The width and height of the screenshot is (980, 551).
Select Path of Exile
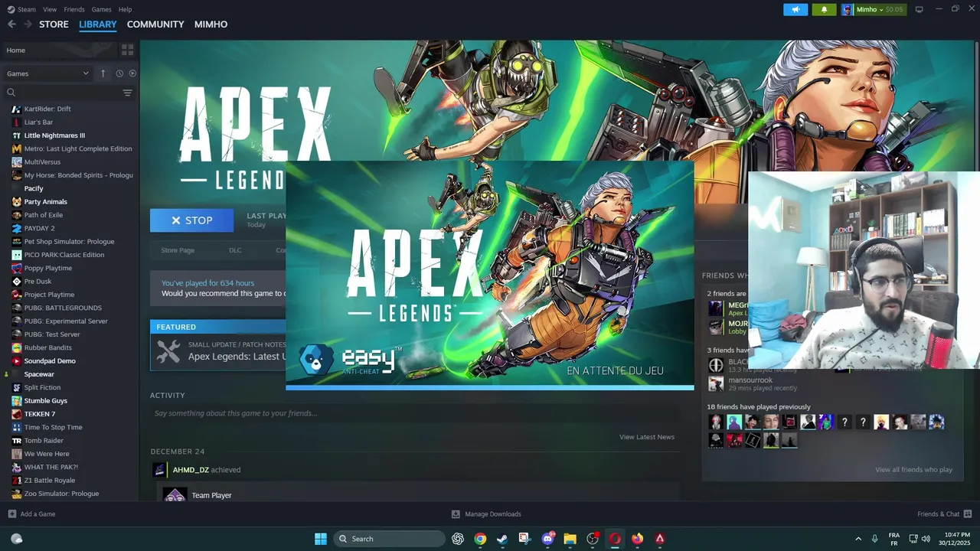pos(44,215)
